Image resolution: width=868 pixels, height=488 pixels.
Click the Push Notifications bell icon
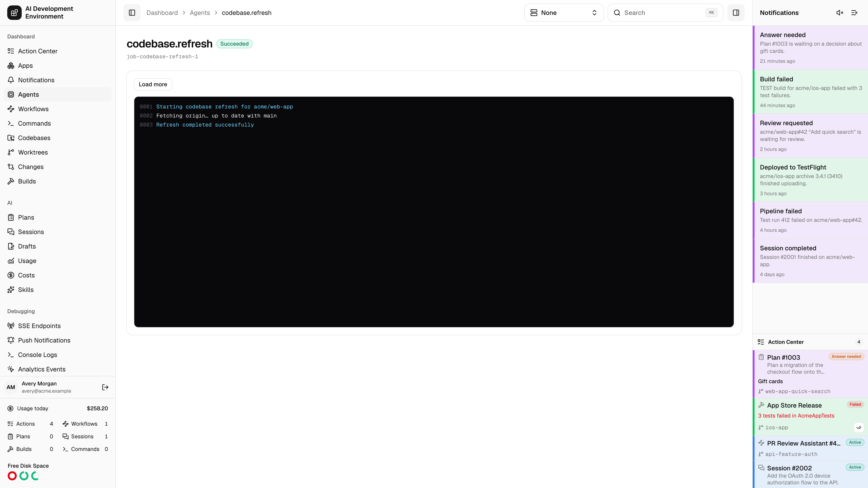pyautogui.click(x=11, y=340)
